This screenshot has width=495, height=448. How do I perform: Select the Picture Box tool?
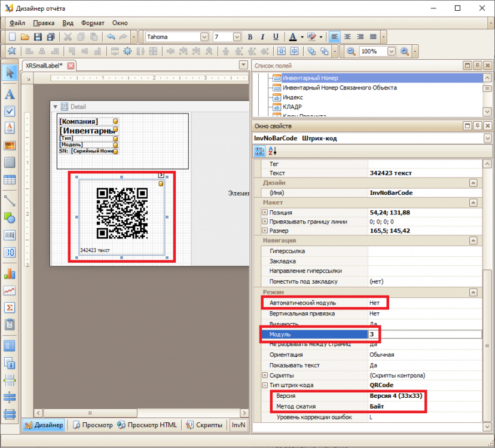pyautogui.click(x=10, y=145)
